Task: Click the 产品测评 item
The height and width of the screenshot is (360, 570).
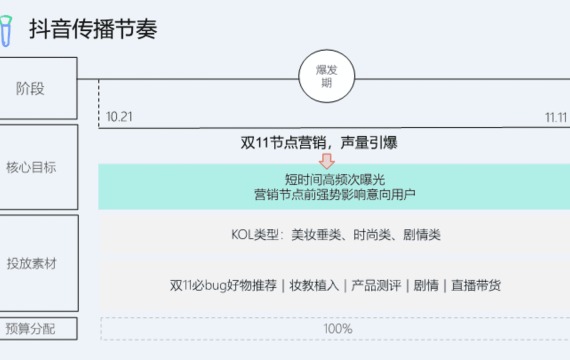Action: tap(376, 285)
